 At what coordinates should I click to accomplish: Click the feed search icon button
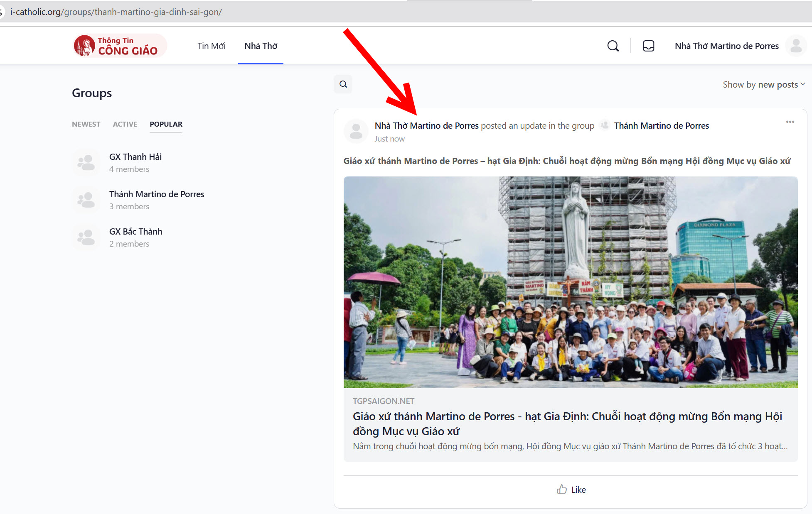pyautogui.click(x=343, y=84)
